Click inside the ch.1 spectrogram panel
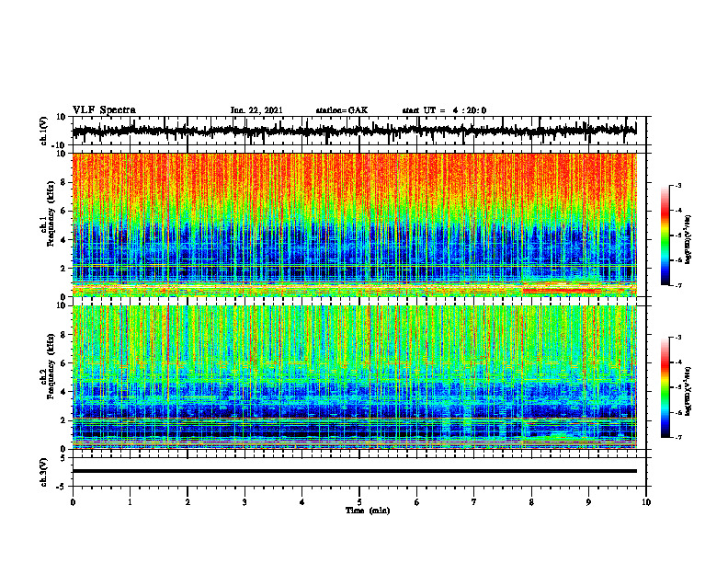This screenshot has height=563, width=728. point(354,224)
